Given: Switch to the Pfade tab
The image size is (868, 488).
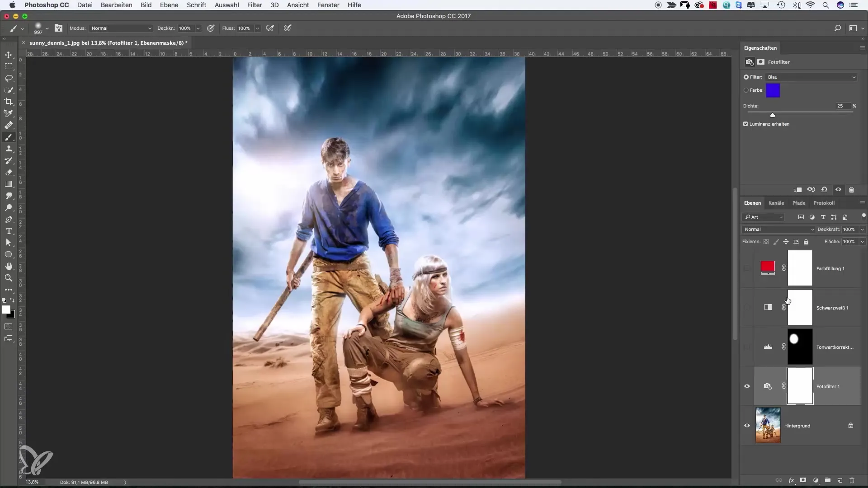Looking at the screenshot, I should [799, 203].
